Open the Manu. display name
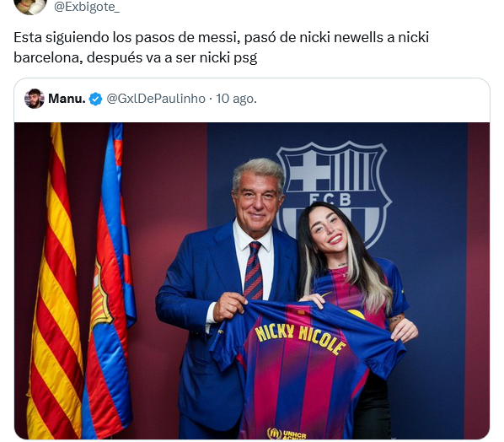The image size is (504, 442). click(x=67, y=99)
